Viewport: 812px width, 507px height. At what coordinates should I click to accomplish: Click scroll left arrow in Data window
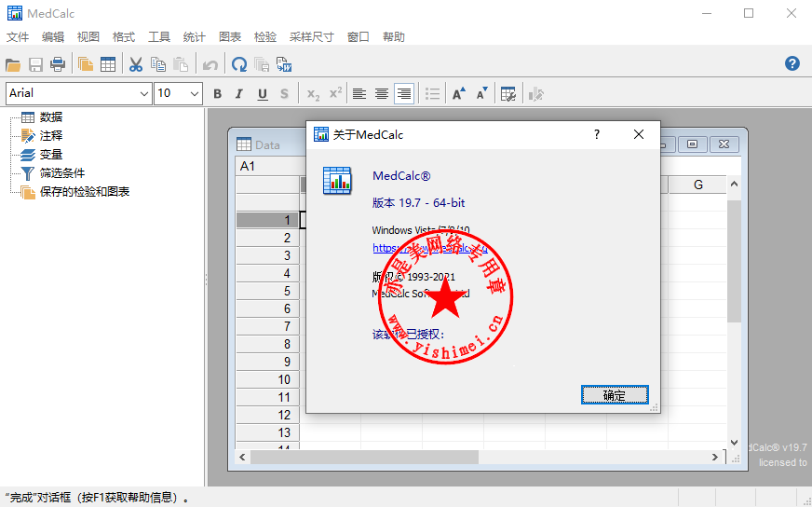(242, 457)
